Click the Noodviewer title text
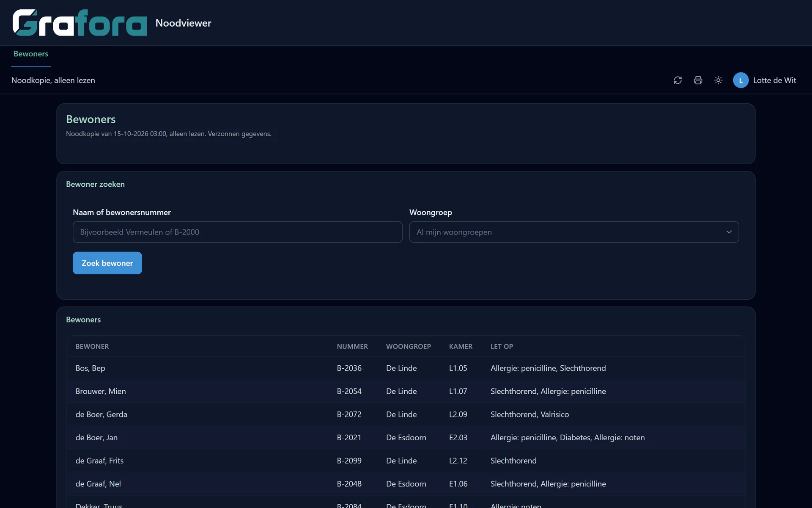812x508 pixels. pos(183,23)
